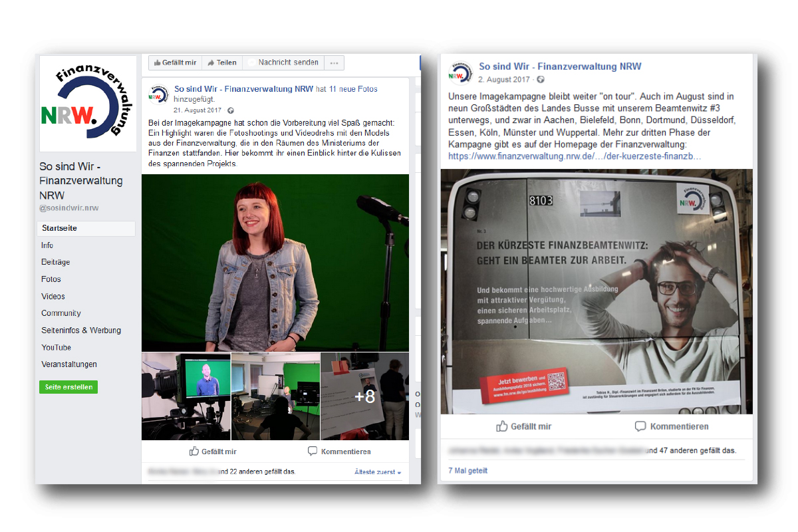Open the main photo of red-haired woman
Image resolution: width=798 pixels, height=532 pixels.
pos(275,263)
